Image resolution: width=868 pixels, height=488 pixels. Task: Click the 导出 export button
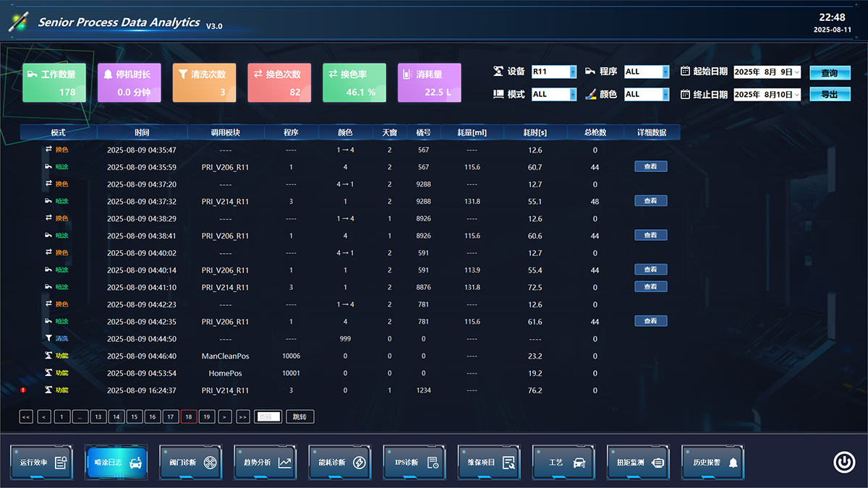click(x=829, y=94)
